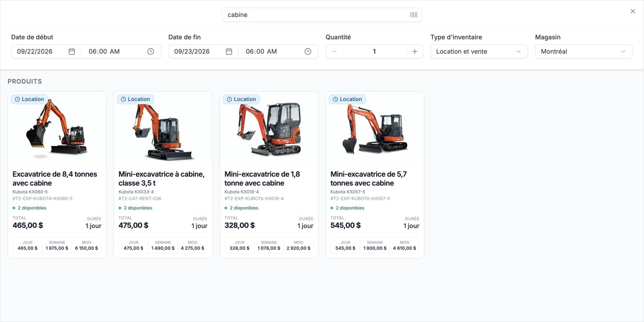The image size is (644, 322).
Task: Open 'Mini-excavatrice à cabine, classe 3,5 t'
Action: point(161,178)
